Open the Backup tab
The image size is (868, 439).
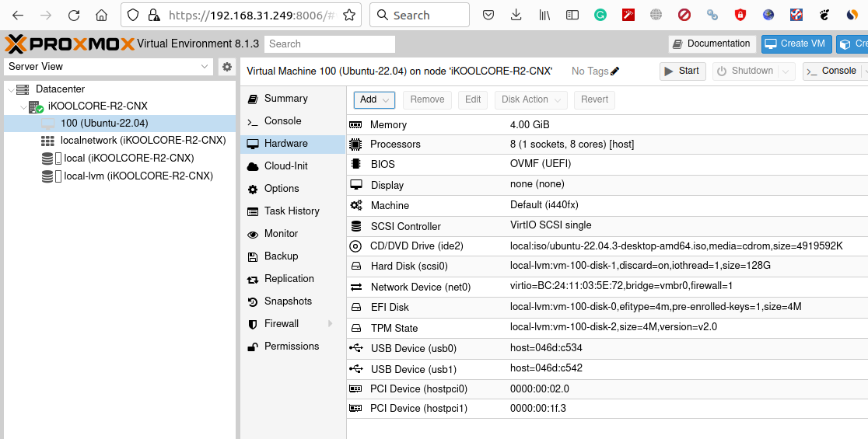(293, 256)
